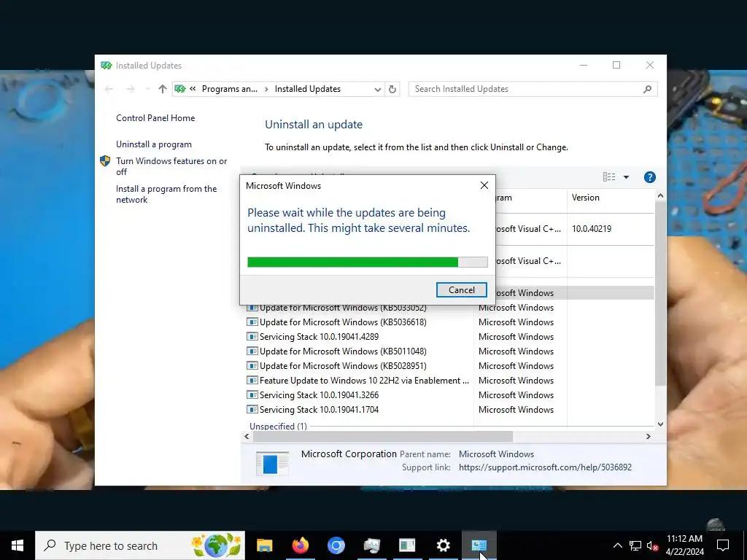
Task: Open recent locations dropdown arrow
Action: tap(147, 89)
